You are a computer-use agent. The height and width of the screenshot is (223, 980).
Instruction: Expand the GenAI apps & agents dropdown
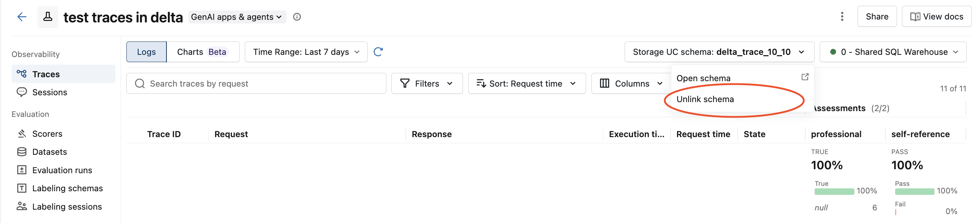237,17
